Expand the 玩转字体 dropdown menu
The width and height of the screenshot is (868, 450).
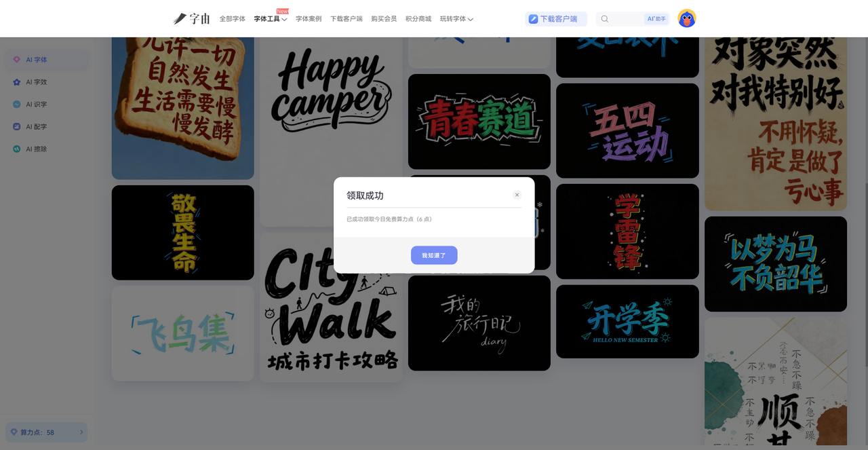(x=456, y=19)
